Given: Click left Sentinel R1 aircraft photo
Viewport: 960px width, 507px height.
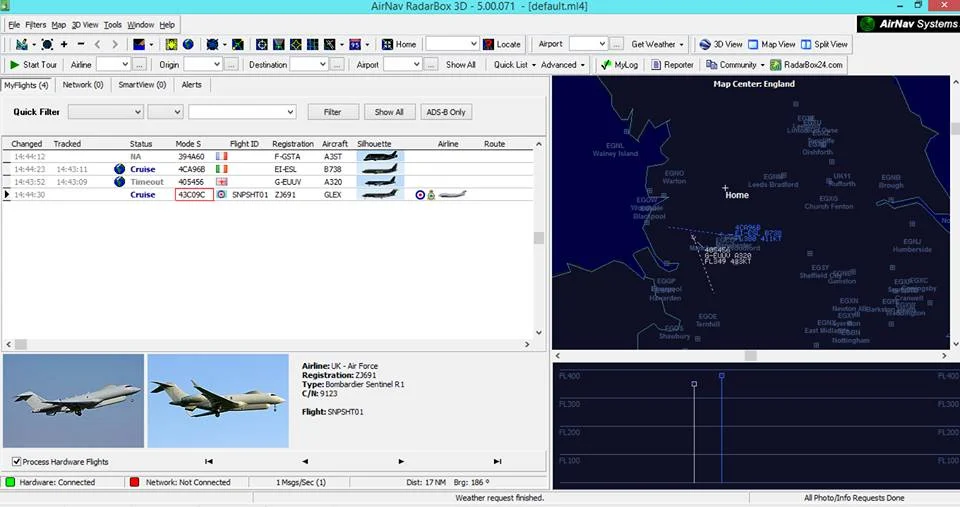Looking at the screenshot, I should point(73,400).
